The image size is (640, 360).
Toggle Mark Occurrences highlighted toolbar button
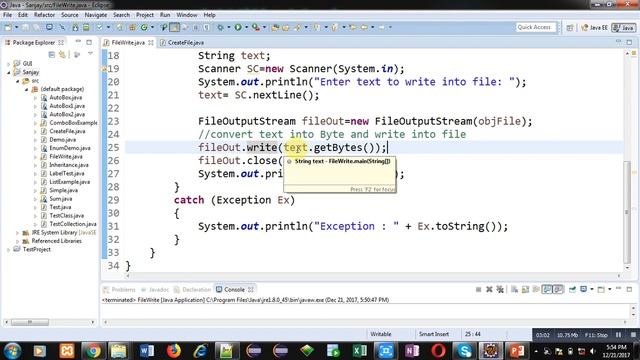pyautogui.click(x=175, y=27)
